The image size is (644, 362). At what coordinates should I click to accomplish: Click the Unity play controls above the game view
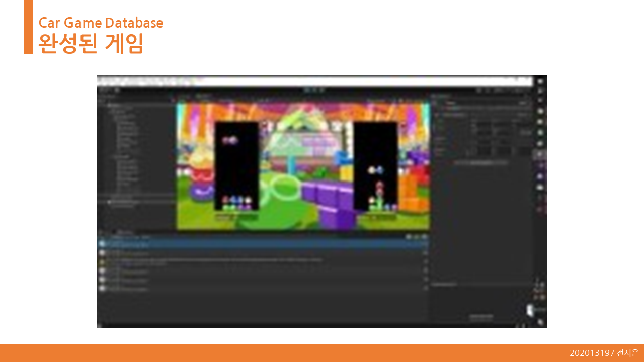coord(314,90)
